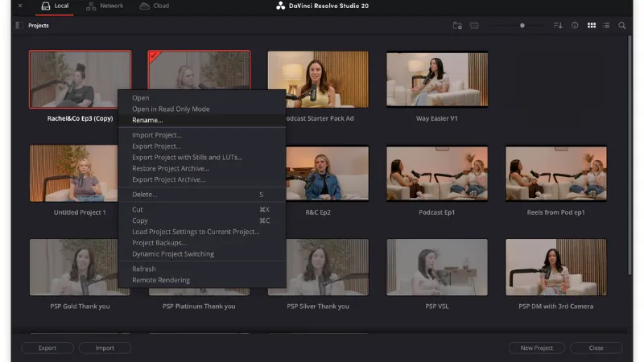Click the New Project button
The height and width of the screenshot is (362, 644).
point(536,348)
